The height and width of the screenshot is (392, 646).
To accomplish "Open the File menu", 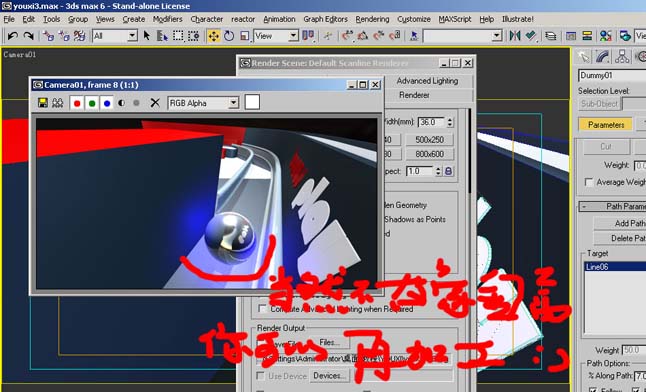I will 9,19.
